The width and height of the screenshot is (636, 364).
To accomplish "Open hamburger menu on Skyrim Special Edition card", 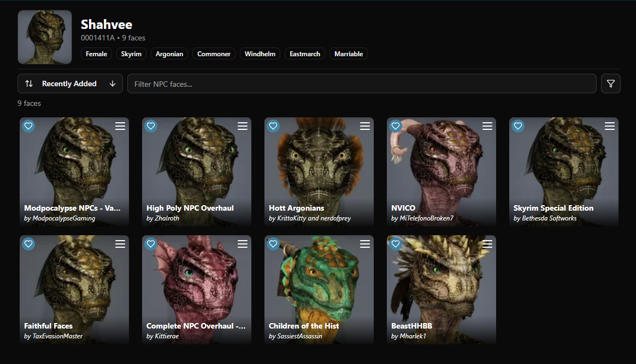I will [x=610, y=126].
